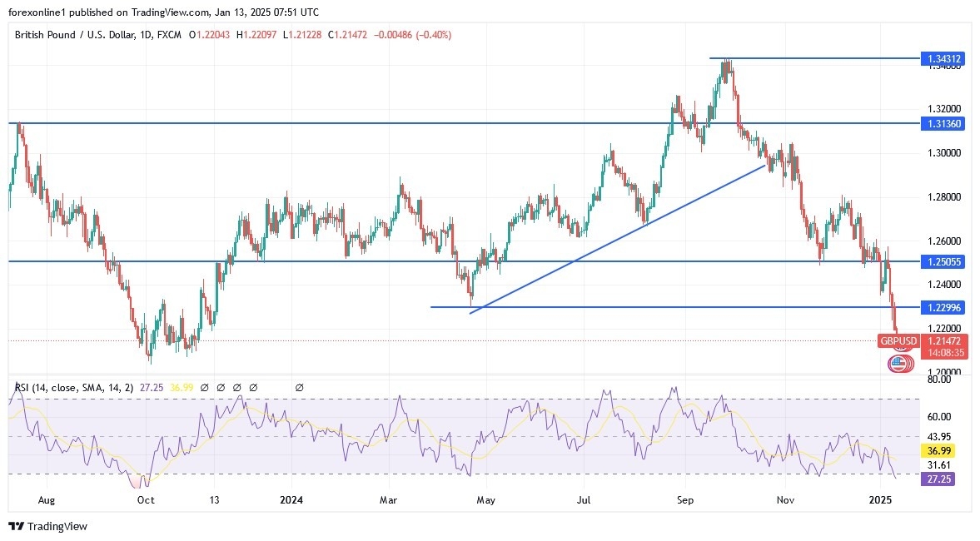980x541 pixels.
Task: Select the 1.25055 support price label
Action: 943,261
